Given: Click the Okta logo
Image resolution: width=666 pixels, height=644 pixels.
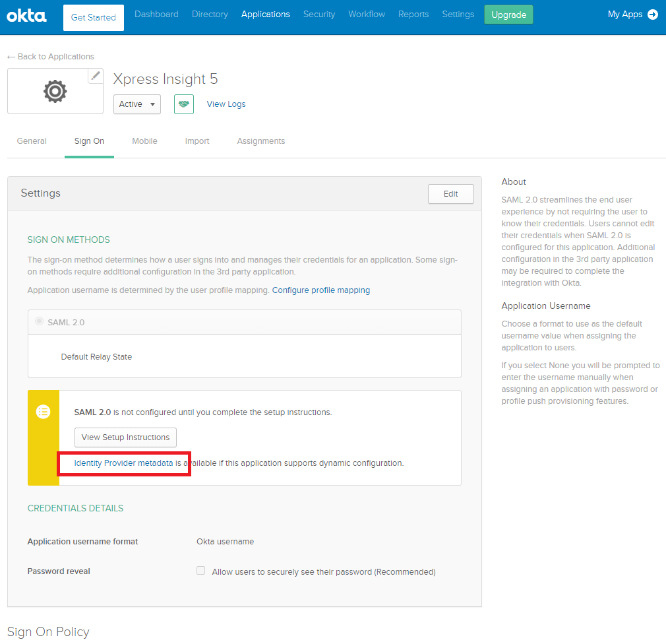Looking at the screenshot, I should (26, 15).
